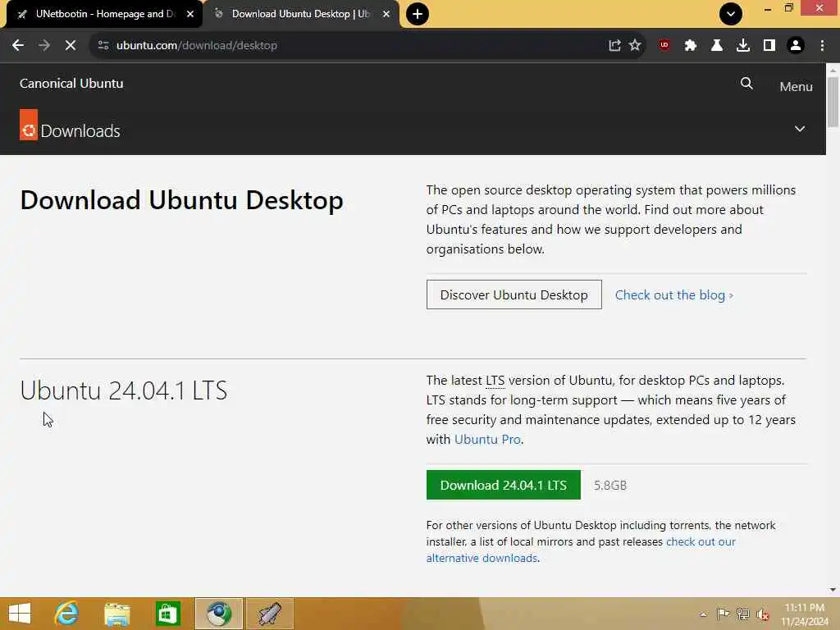
Task: Open the extensions puzzle icon
Action: coord(691,46)
